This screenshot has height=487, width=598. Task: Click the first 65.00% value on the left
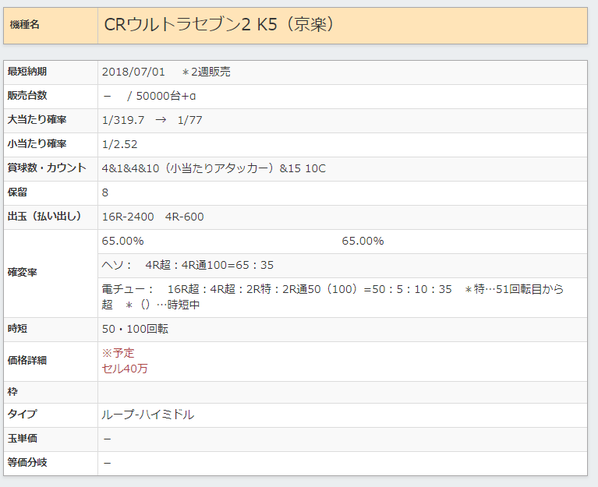(122, 241)
